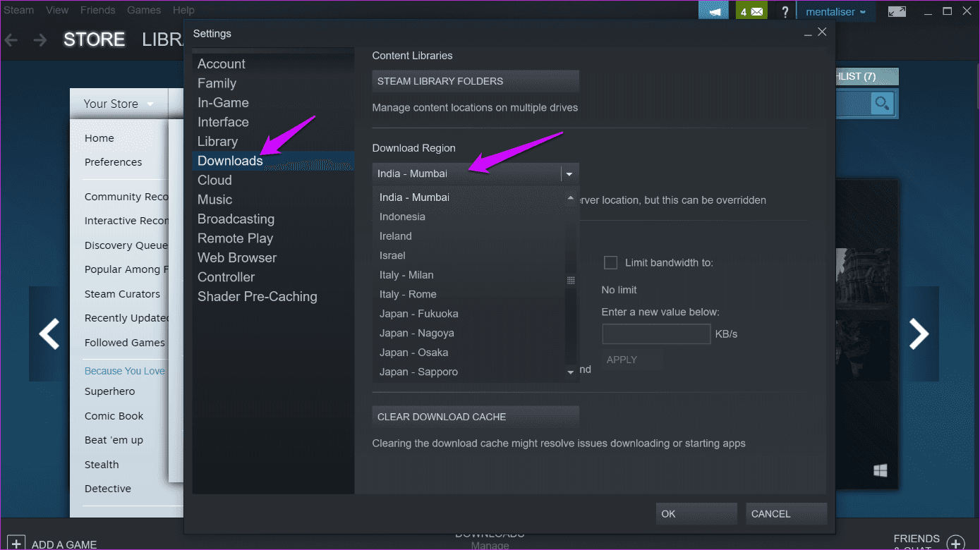Click the right carousel arrow
The height and width of the screenshot is (550, 980).
919,333
